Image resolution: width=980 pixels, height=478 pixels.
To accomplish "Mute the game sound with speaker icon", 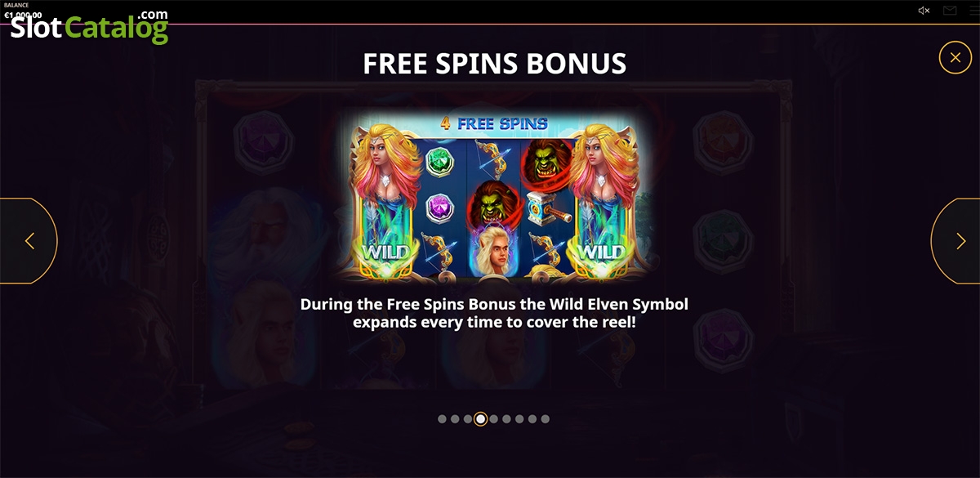I will tap(924, 11).
